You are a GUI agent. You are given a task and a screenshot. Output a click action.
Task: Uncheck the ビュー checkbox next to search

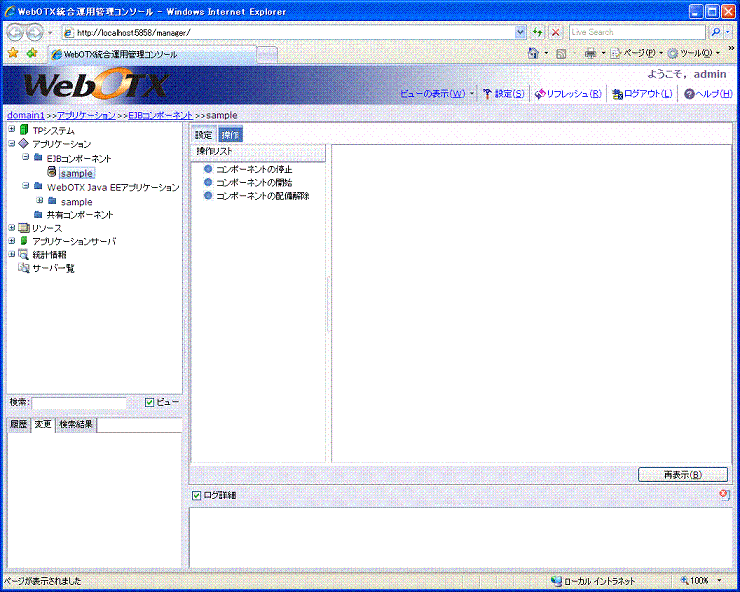coord(150,402)
